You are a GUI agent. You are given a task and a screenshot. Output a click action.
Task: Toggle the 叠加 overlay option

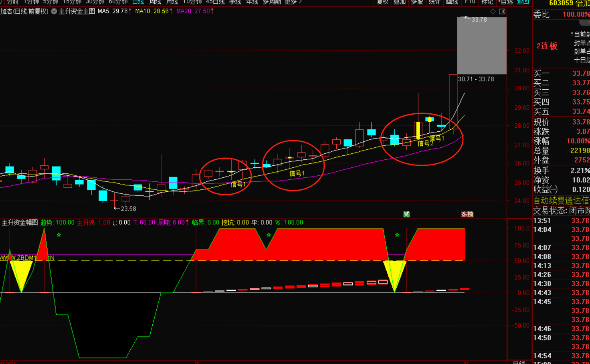click(399, 2)
